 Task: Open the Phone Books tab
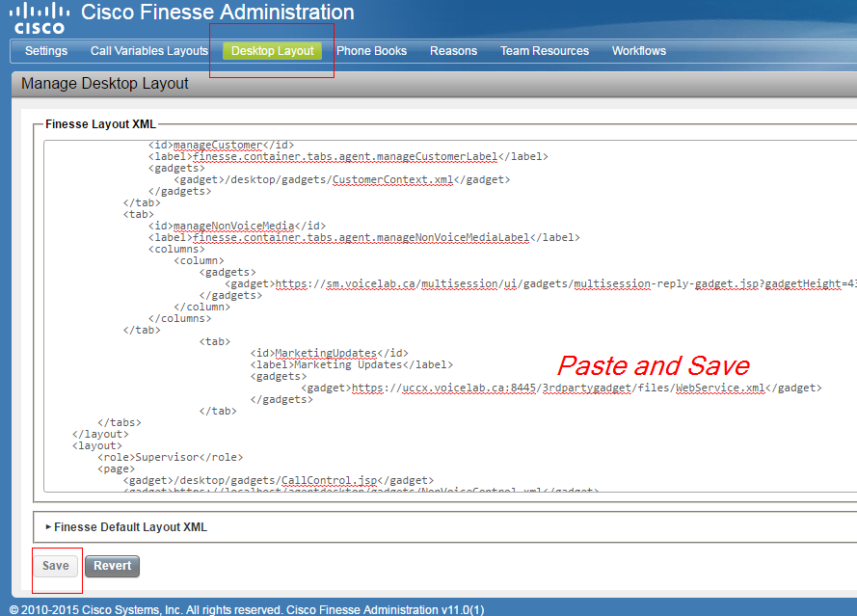[372, 51]
